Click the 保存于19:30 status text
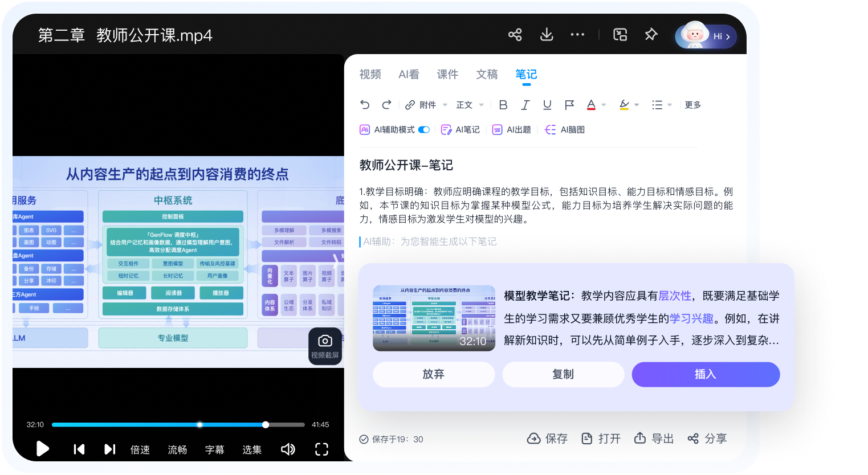The image size is (868, 475). point(392,439)
